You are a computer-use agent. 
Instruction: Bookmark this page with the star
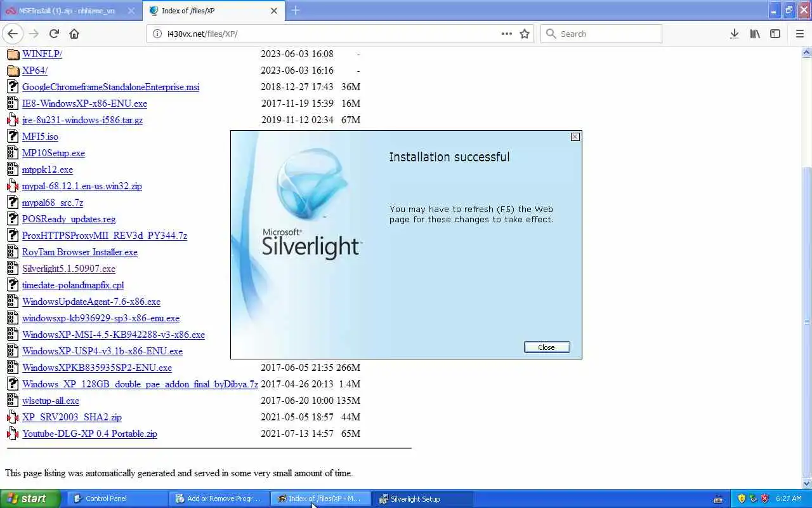[525, 34]
